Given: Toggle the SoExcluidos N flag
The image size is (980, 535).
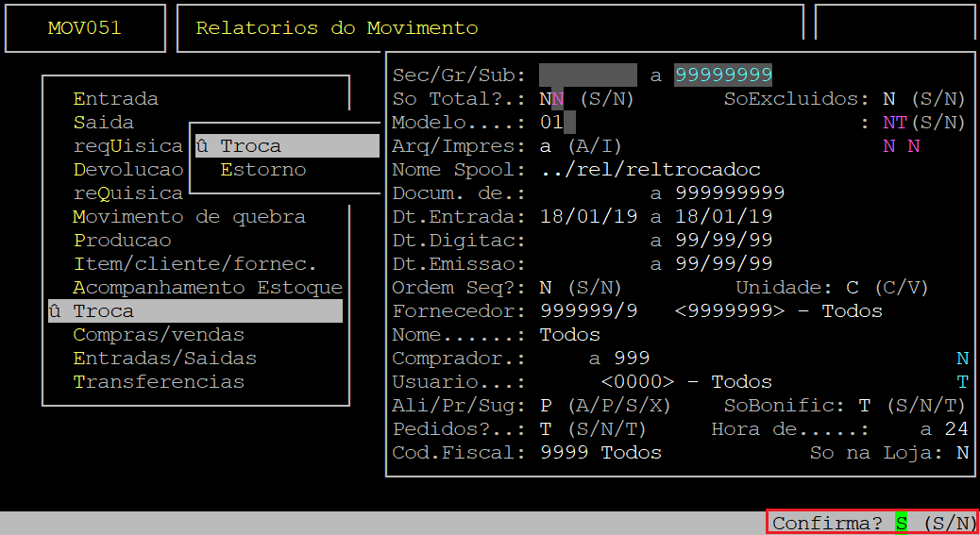Looking at the screenshot, I should pos(888,99).
